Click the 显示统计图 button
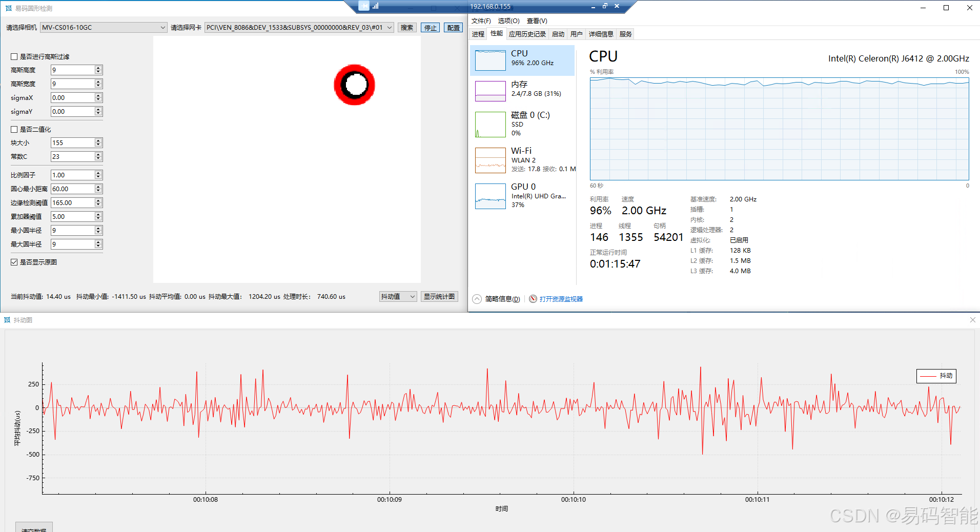Viewport: 980px width, 532px height. click(x=439, y=296)
